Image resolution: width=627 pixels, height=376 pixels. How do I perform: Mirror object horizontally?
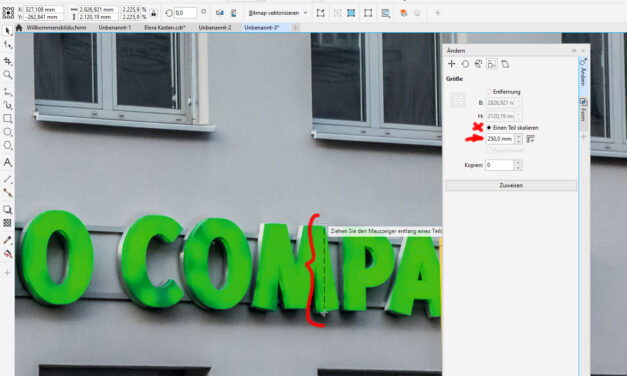tap(220, 13)
